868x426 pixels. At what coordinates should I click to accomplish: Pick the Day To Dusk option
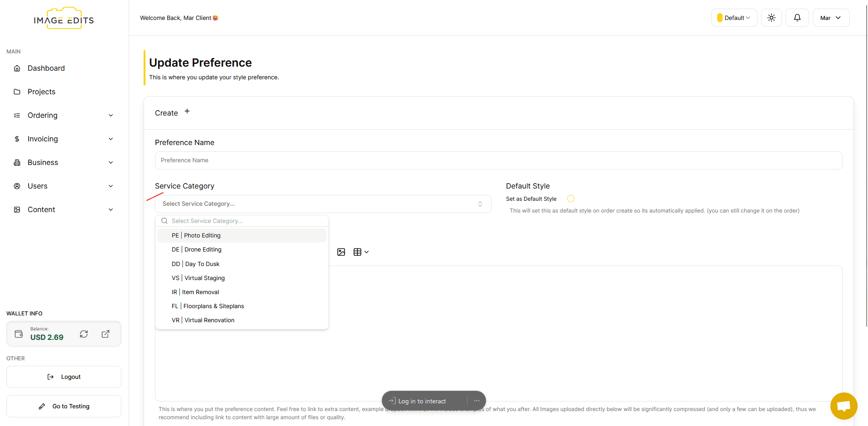[202, 264]
